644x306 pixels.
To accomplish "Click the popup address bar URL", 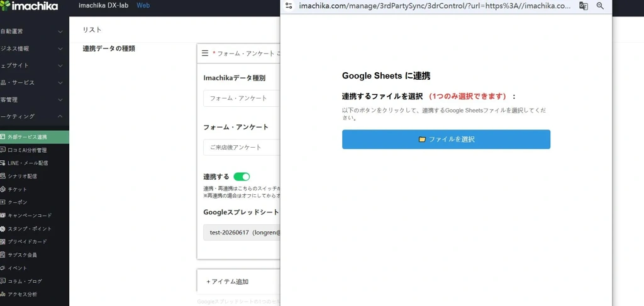I will (435, 6).
